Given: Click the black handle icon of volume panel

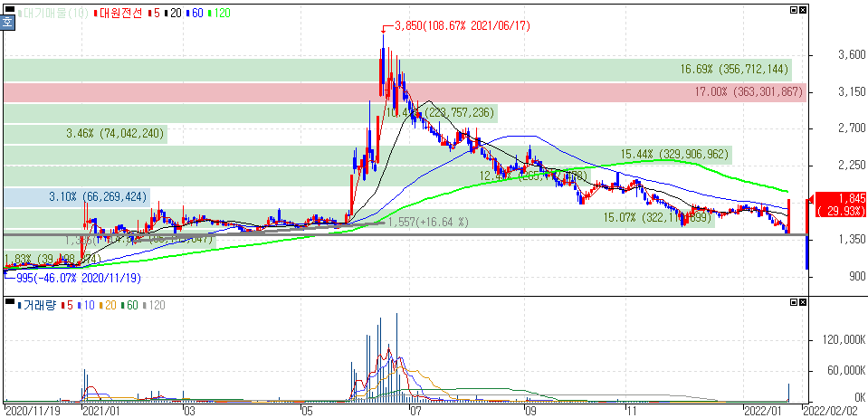Looking at the screenshot, I should 9,301.
